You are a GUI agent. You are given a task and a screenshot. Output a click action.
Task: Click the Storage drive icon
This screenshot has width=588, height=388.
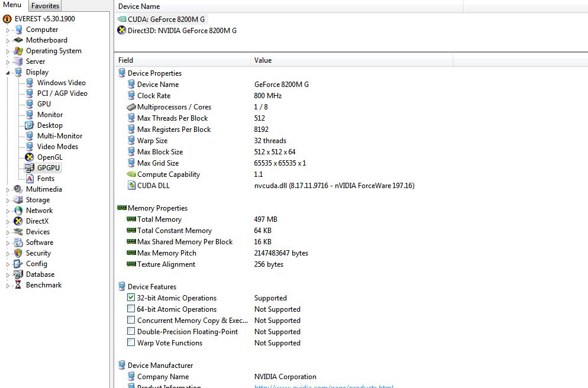pyautogui.click(x=18, y=200)
